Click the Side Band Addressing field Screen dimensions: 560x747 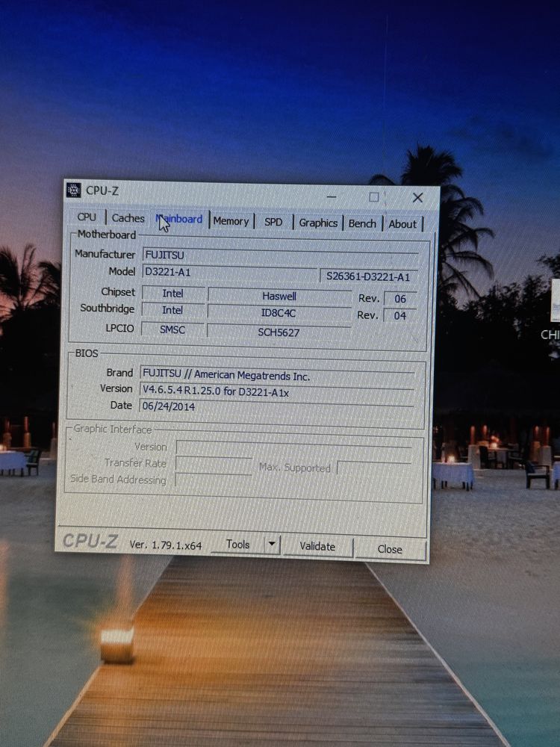(x=214, y=480)
